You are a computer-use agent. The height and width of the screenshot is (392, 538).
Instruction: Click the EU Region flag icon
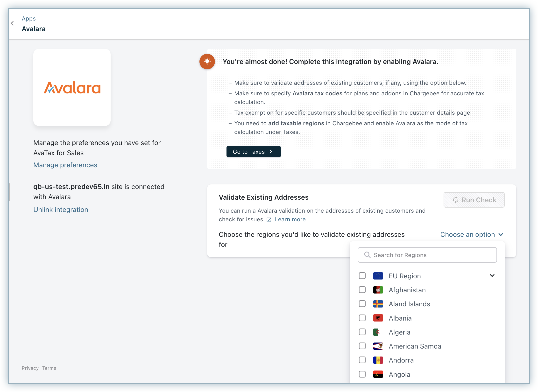click(378, 276)
